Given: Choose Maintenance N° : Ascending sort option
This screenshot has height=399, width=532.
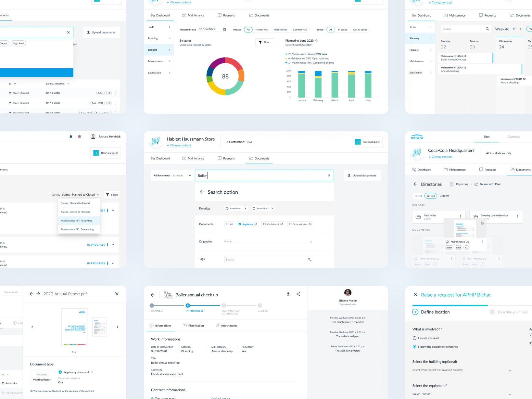Looking at the screenshot, I should tap(79, 221).
